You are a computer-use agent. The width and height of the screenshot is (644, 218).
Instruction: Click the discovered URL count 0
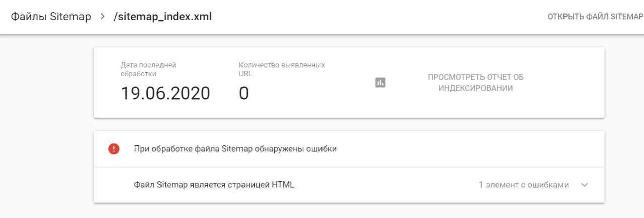(244, 93)
